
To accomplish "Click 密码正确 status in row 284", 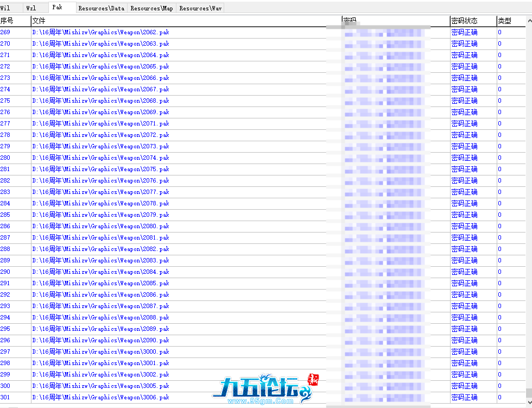I will pos(464,203).
